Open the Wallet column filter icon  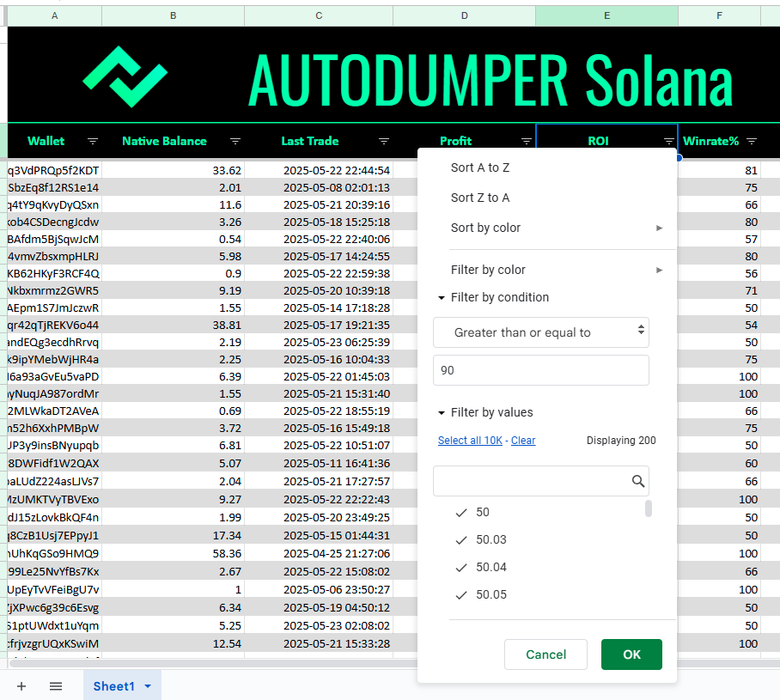pyautogui.click(x=93, y=142)
